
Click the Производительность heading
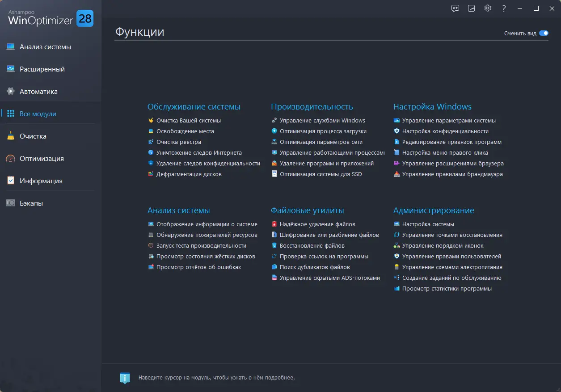coord(312,107)
